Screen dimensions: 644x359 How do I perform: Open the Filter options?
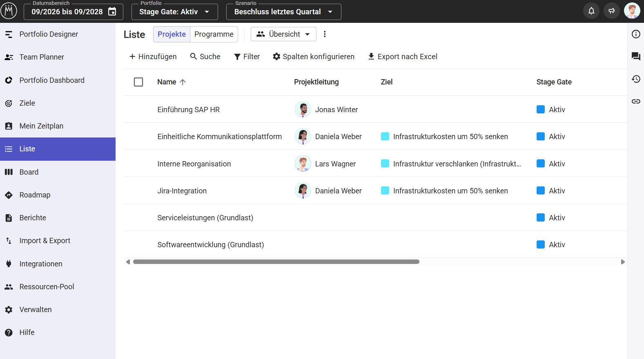[247, 57]
